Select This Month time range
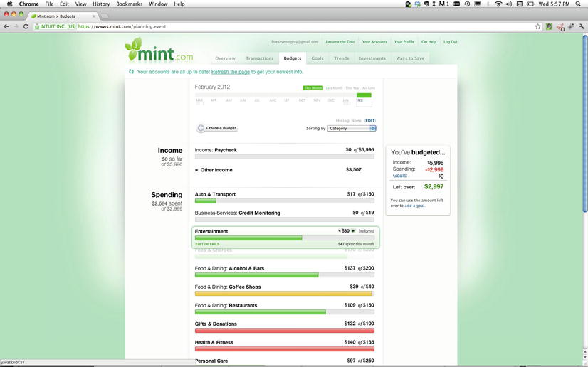Image resolution: width=588 pixels, height=367 pixels. point(313,88)
